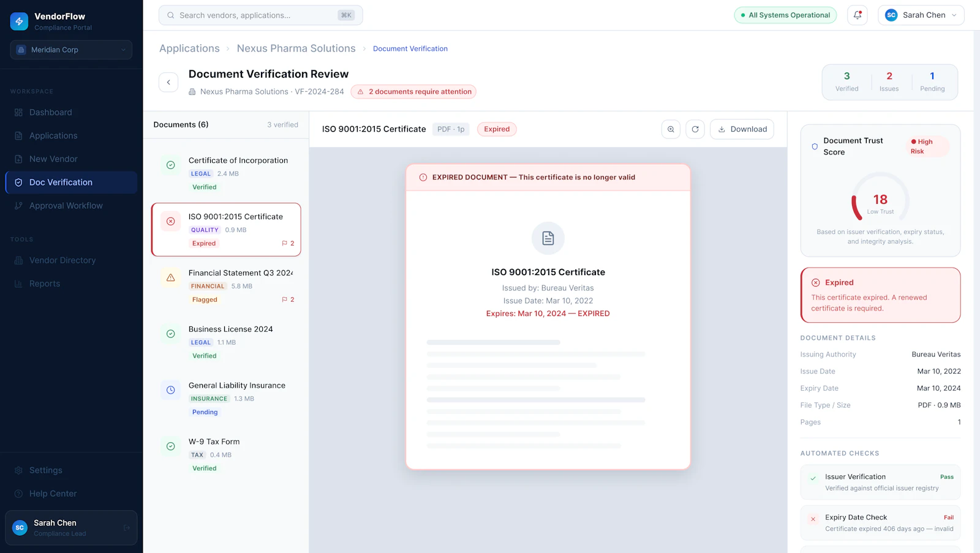
Task: Click the 2 Issues counter
Action: pyautogui.click(x=889, y=81)
